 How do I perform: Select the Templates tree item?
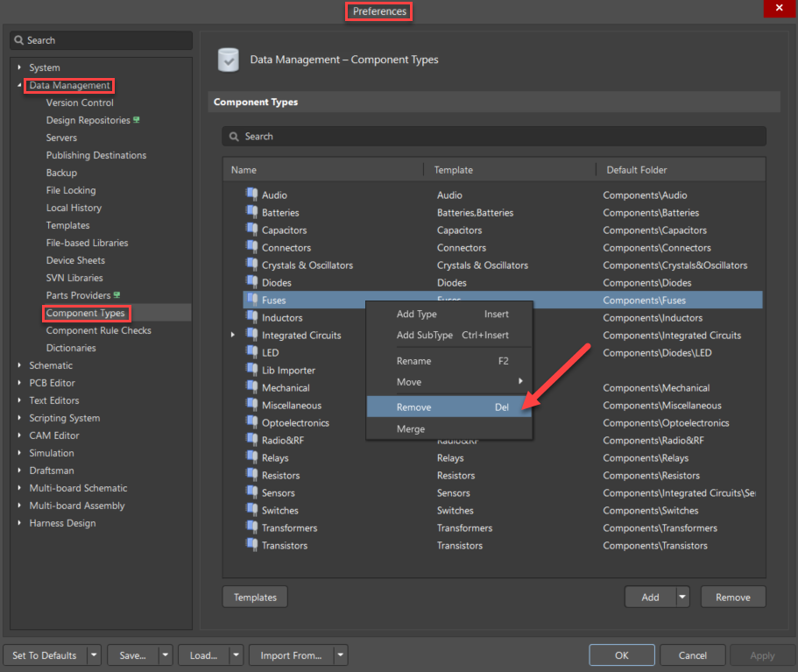point(67,225)
